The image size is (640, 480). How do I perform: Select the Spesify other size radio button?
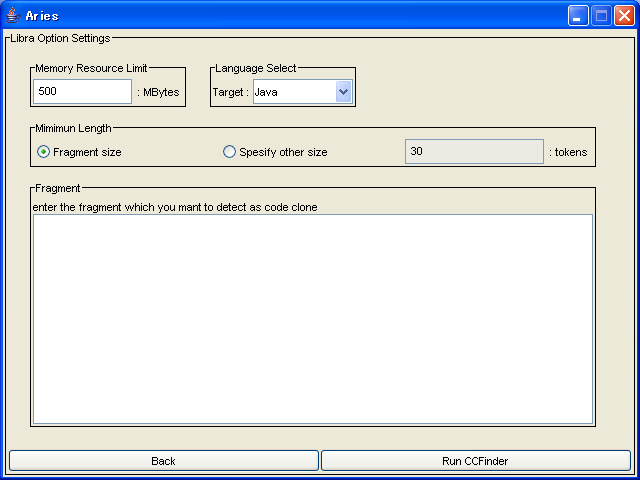pyautogui.click(x=230, y=152)
